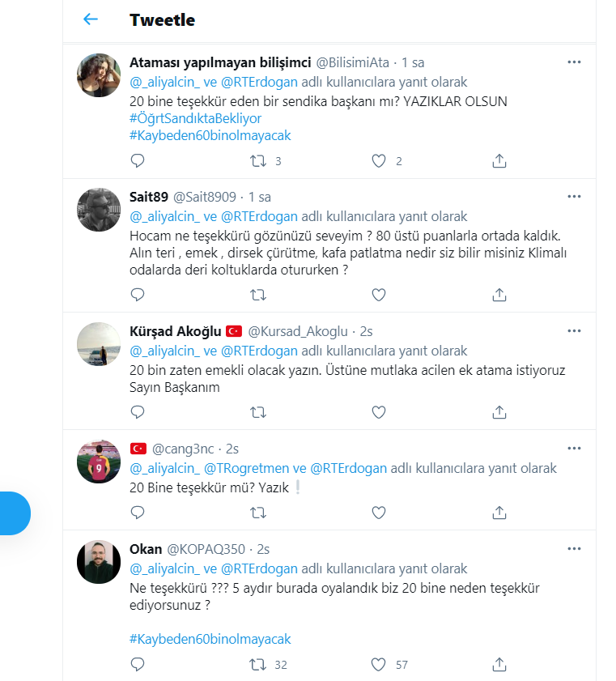Retweet Kürşad Akoğlu's tweet
The height and width of the screenshot is (681, 616).
click(258, 412)
